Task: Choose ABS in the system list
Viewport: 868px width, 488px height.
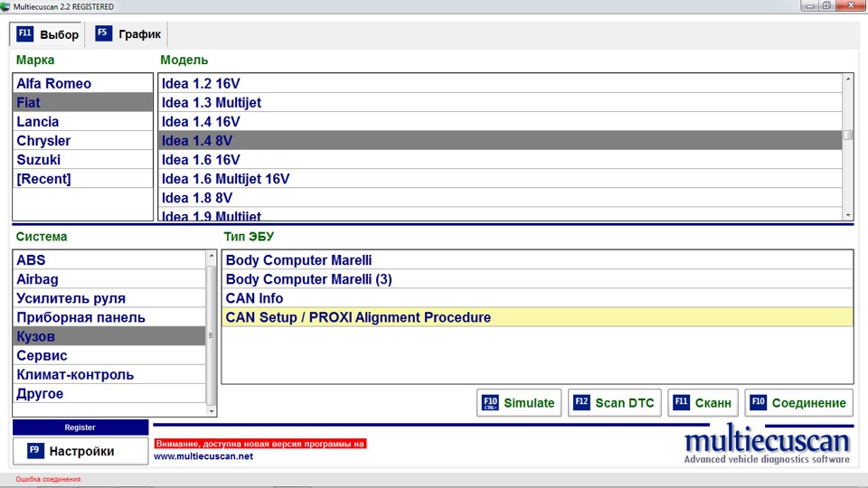Action: [109, 260]
